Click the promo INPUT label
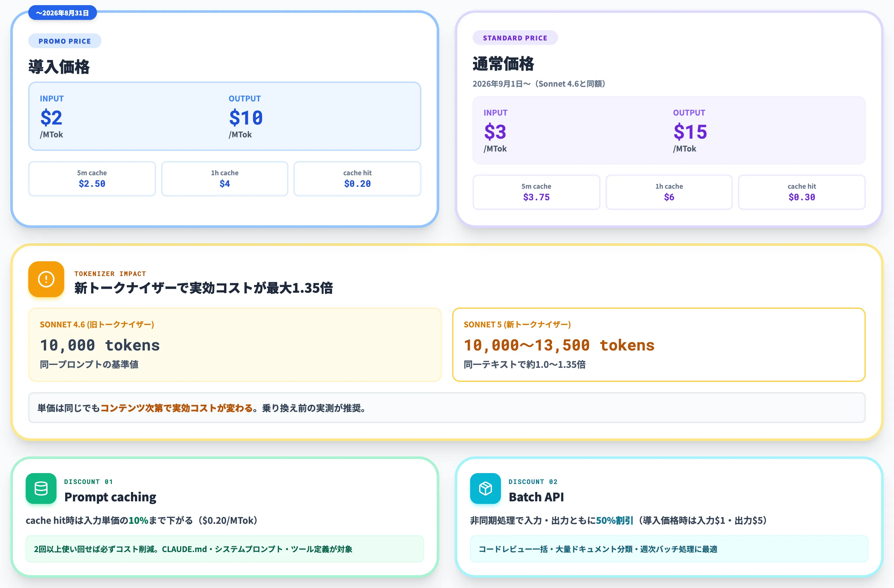894x588 pixels. [52, 99]
